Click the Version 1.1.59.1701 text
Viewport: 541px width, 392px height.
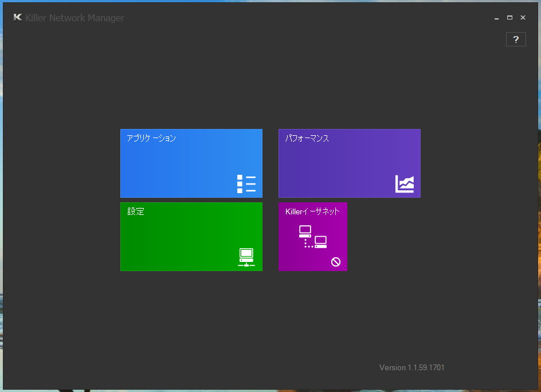411,367
